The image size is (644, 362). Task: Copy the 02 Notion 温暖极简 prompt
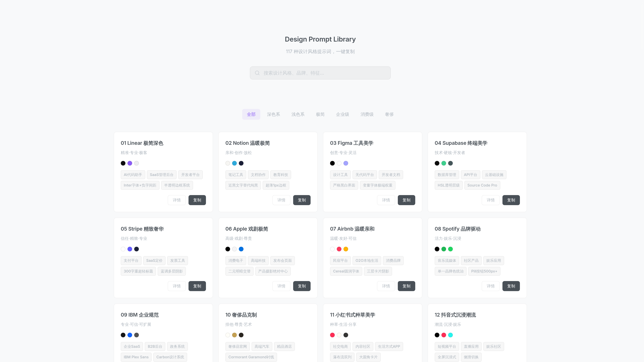pyautogui.click(x=302, y=200)
